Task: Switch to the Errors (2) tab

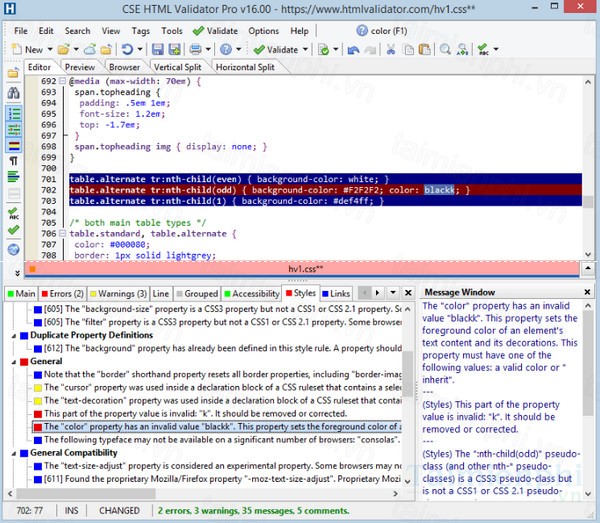Action: point(63,293)
